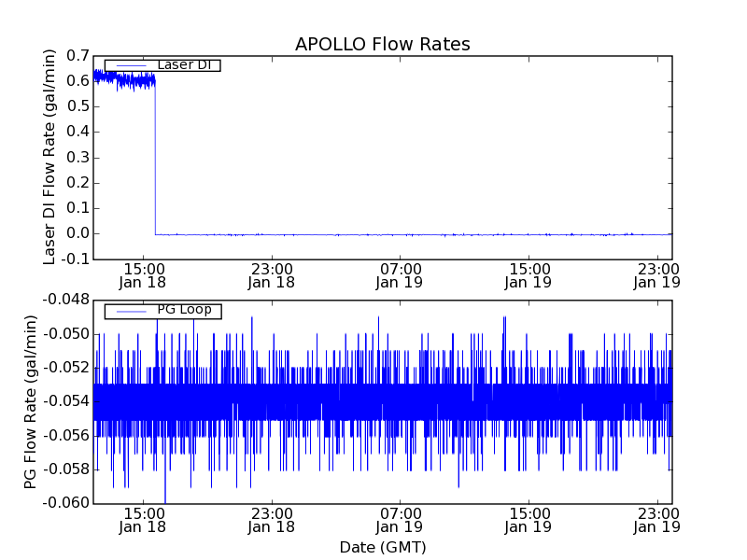Click "07:00 Jan 19" under the PG Loop plot

[400, 521]
